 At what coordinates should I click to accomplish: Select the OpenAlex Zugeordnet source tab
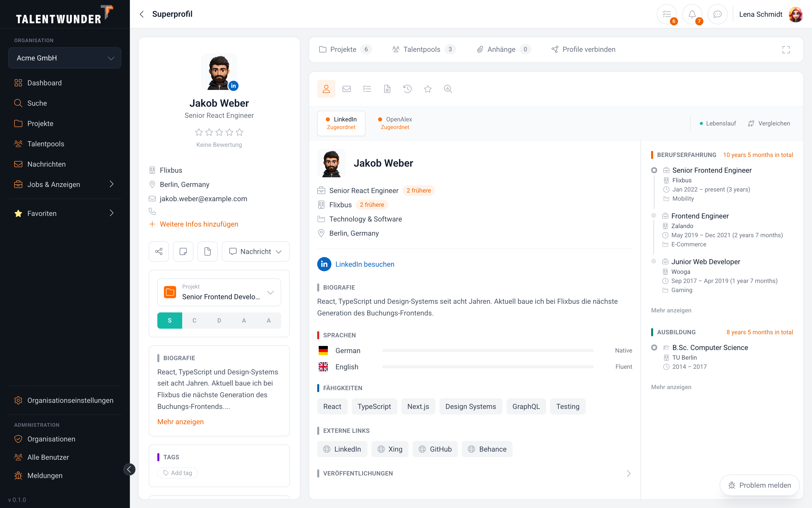pyautogui.click(x=395, y=123)
